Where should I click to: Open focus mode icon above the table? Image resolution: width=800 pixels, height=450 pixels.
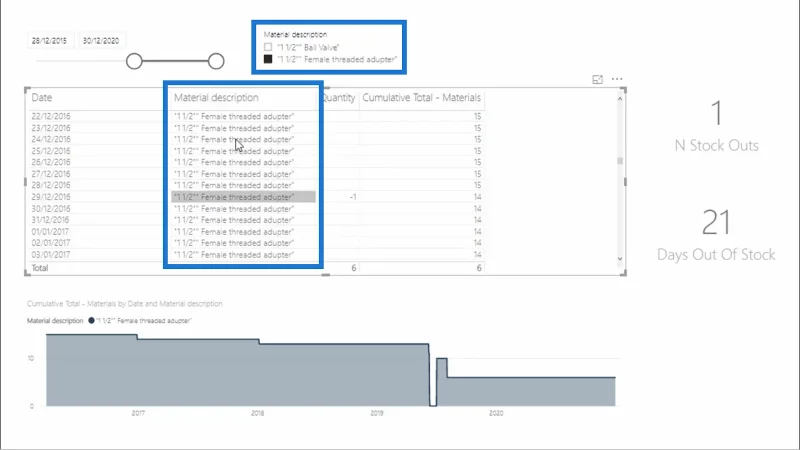point(597,80)
